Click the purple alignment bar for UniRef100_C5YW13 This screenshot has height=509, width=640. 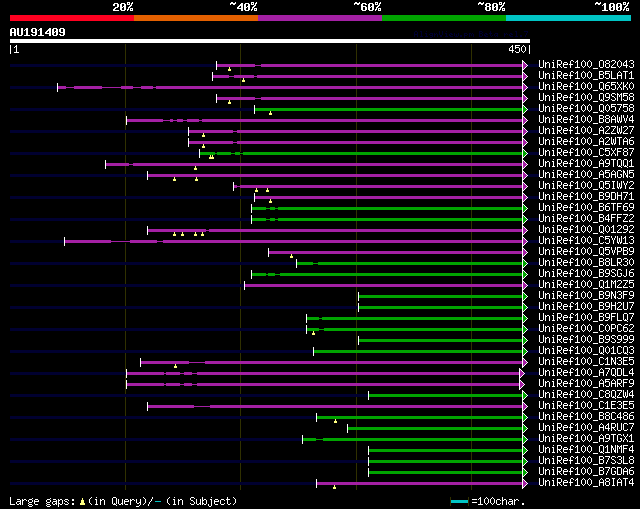tap(294, 242)
